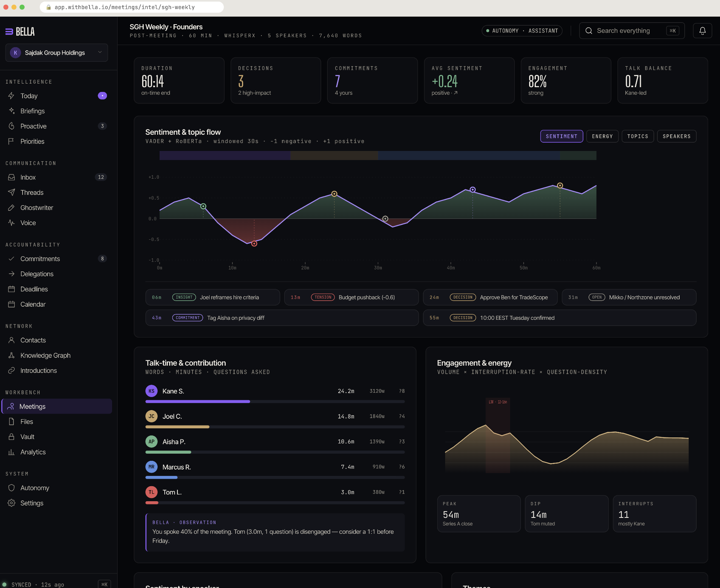The height and width of the screenshot is (588, 720).
Task: Open the Inbox from the sidebar
Action: click(28, 177)
